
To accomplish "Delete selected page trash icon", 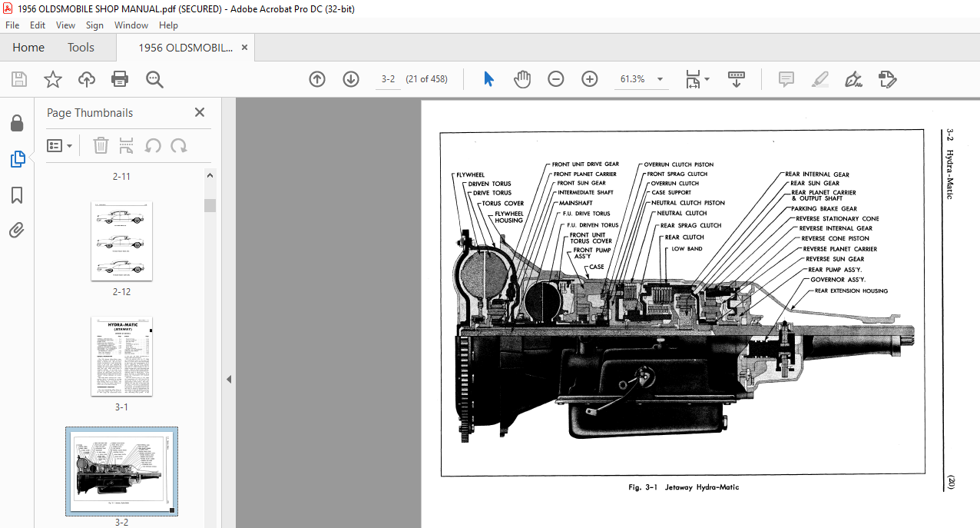I will pos(101,145).
